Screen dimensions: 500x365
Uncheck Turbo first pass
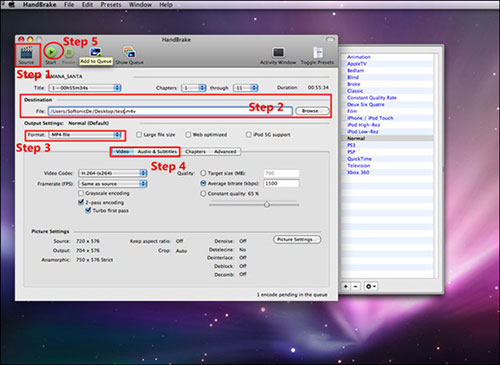tap(88, 210)
